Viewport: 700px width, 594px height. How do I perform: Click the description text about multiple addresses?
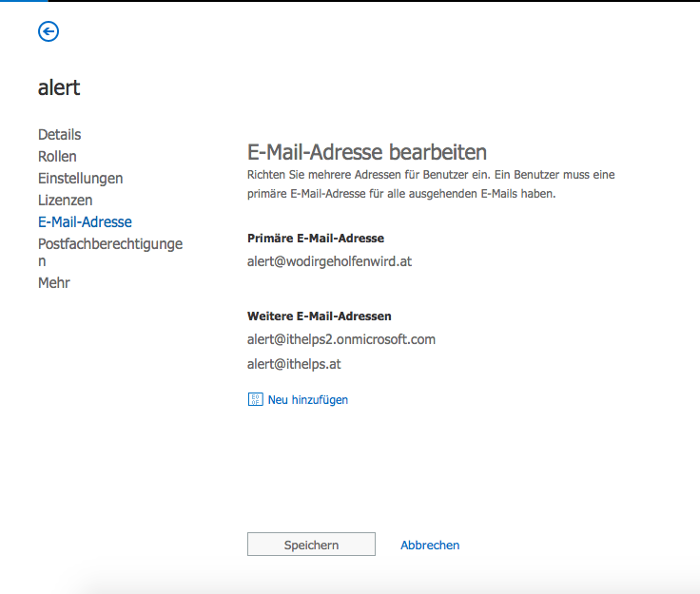(431, 184)
